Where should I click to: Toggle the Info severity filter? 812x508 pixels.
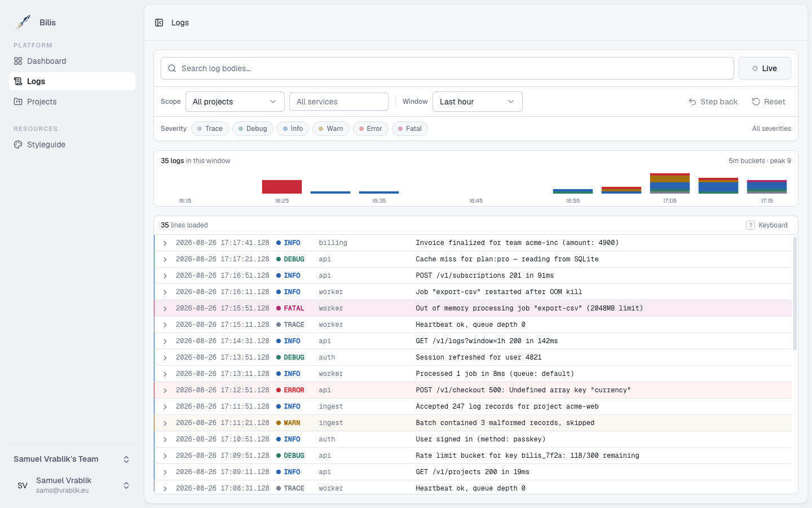[x=293, y=129]
